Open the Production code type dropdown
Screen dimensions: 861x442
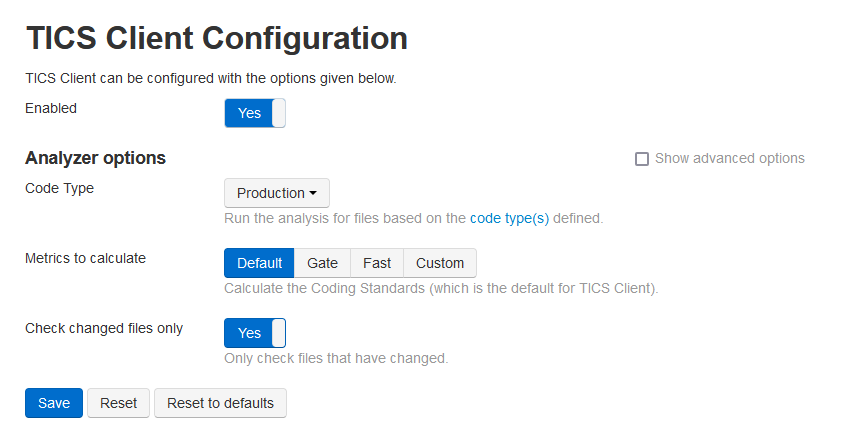[x=277, y=193]
